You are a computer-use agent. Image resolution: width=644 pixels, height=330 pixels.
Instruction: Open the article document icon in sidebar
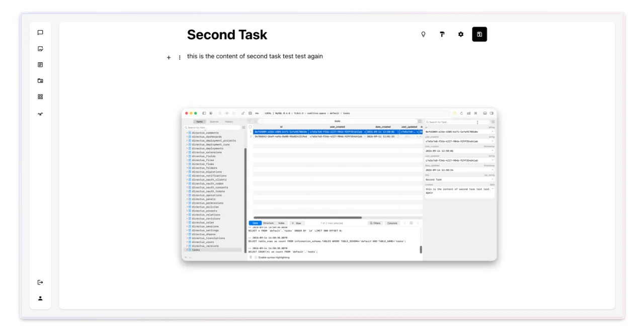(40, 65)
